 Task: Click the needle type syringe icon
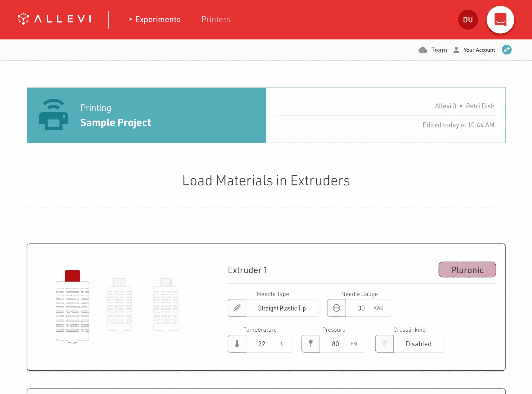237,308
